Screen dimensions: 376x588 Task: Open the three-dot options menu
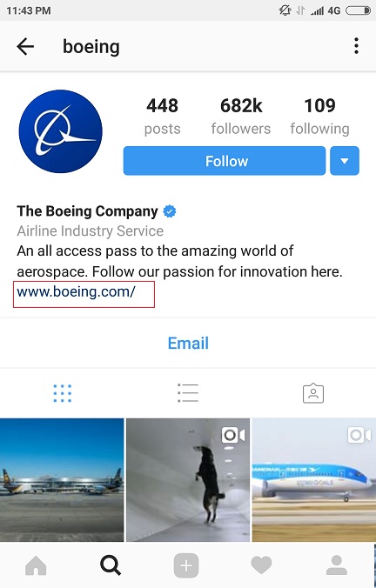coord(356,46)
